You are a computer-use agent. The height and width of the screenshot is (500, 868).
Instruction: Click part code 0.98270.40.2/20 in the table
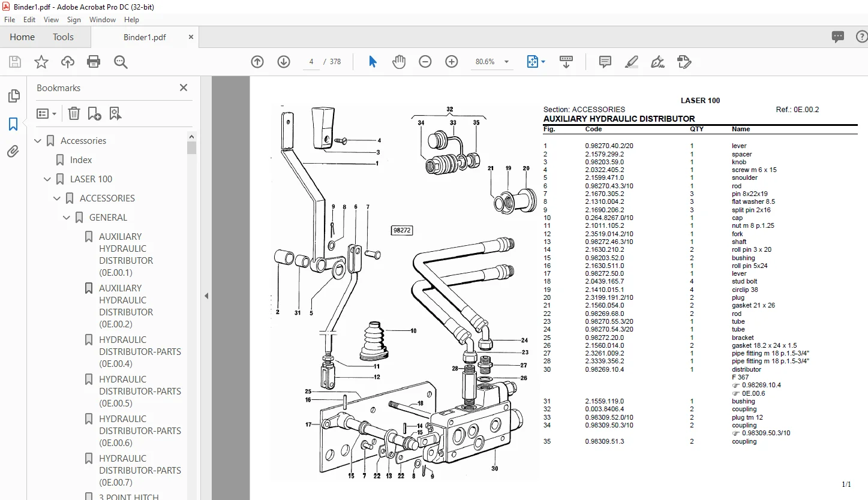point(609,146)
